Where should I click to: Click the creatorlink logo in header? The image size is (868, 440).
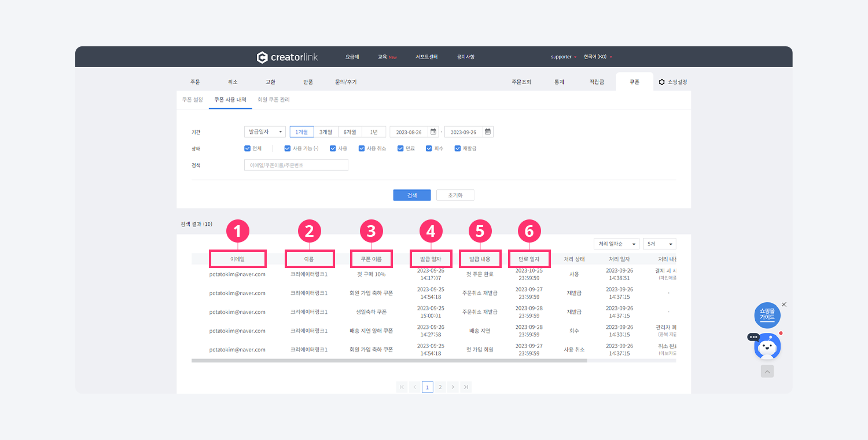286,57
